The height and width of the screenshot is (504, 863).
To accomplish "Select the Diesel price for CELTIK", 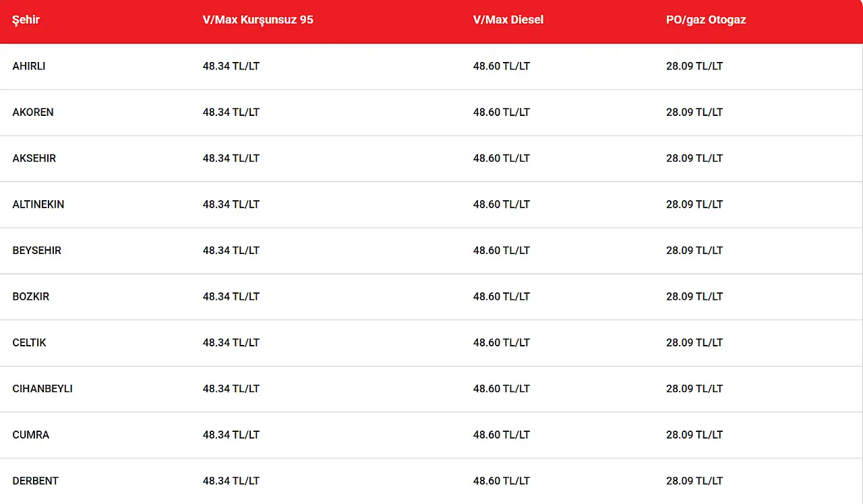I will [x=501, y=343].
